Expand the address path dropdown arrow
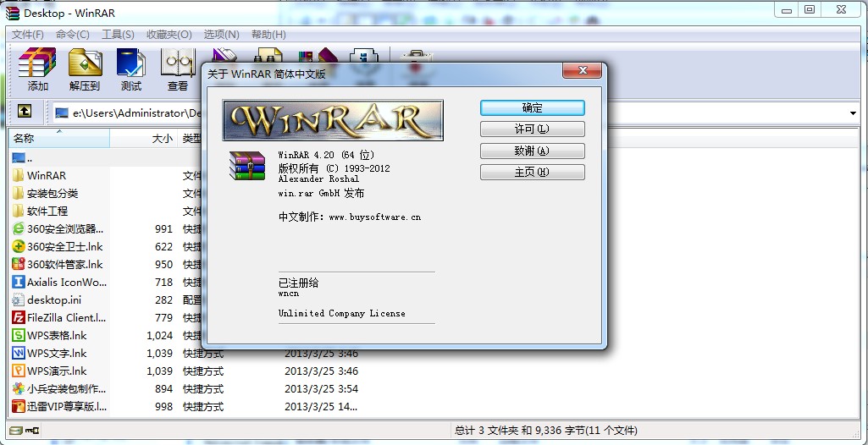 pyautogui.click(x=853, y=113)
